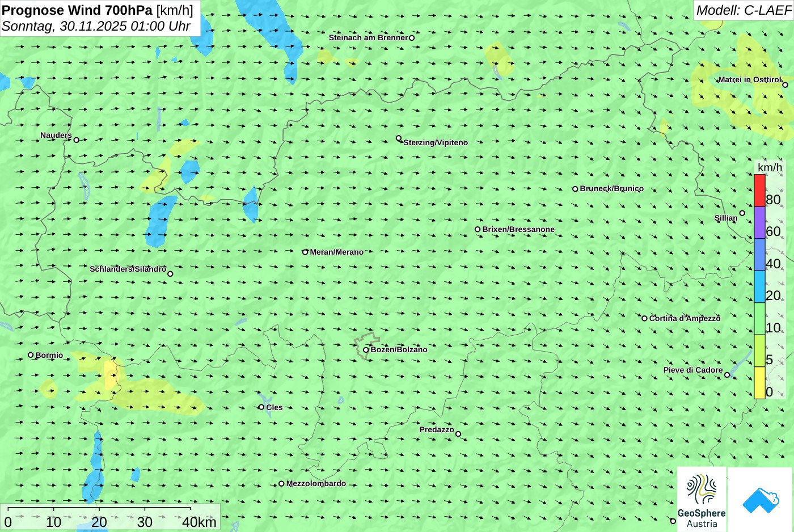
Task: Select the red 80 km/h legend swatch
Action: (x=759, y=191)
